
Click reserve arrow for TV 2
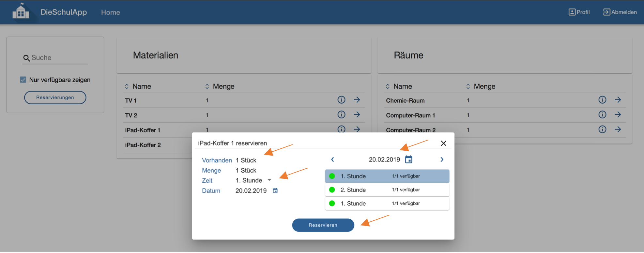tap(357, 114)
